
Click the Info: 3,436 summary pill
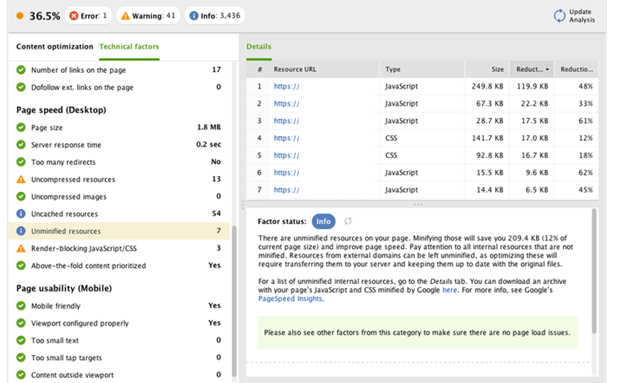coord(215,16)
